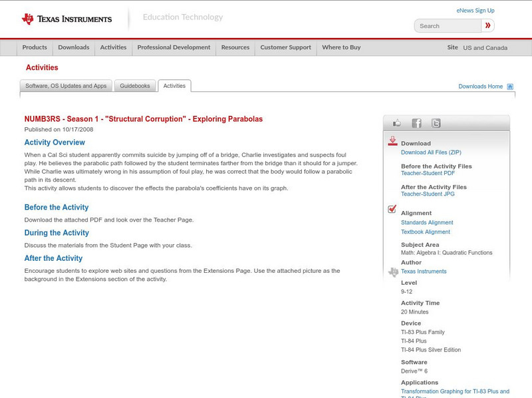Screen dimensions: 532x398
Task: Click the gray TI author icon
Action: (x=393, y=272)
